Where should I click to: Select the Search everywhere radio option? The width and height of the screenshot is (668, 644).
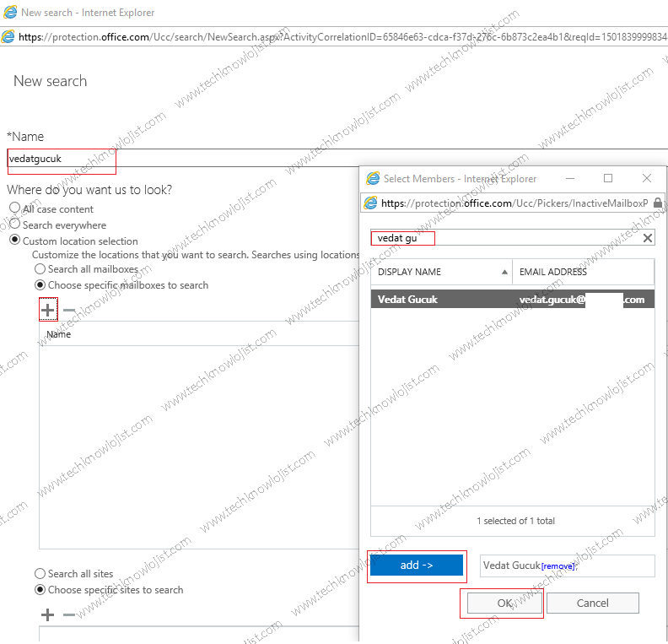tap(14, 224)
